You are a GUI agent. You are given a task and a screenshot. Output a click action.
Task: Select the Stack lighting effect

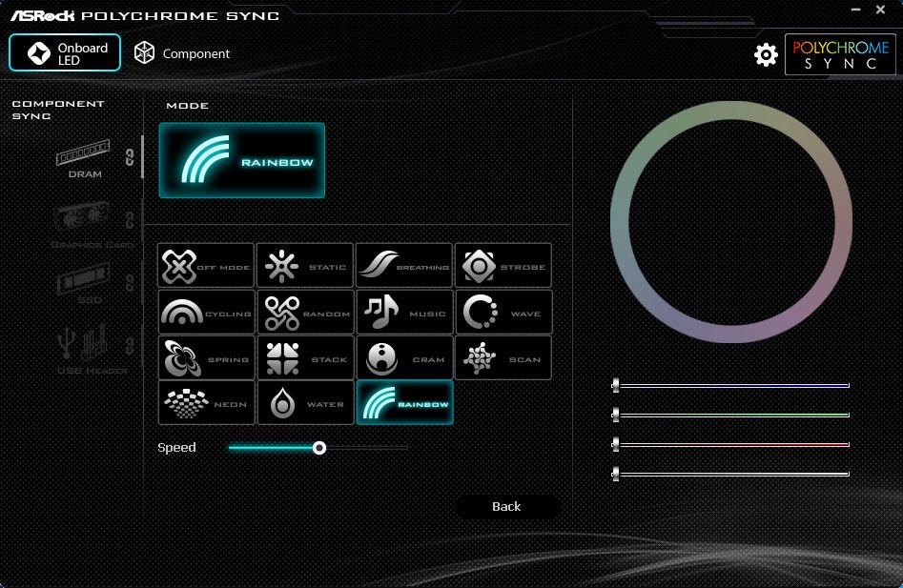tap(305, 358)
